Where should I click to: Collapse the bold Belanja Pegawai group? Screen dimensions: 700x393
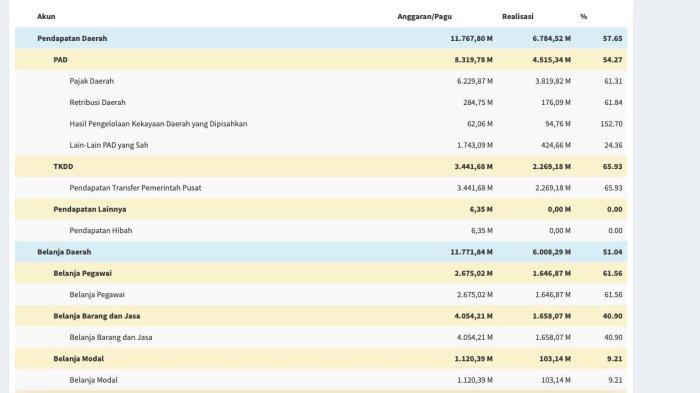[x=321, y=273]
